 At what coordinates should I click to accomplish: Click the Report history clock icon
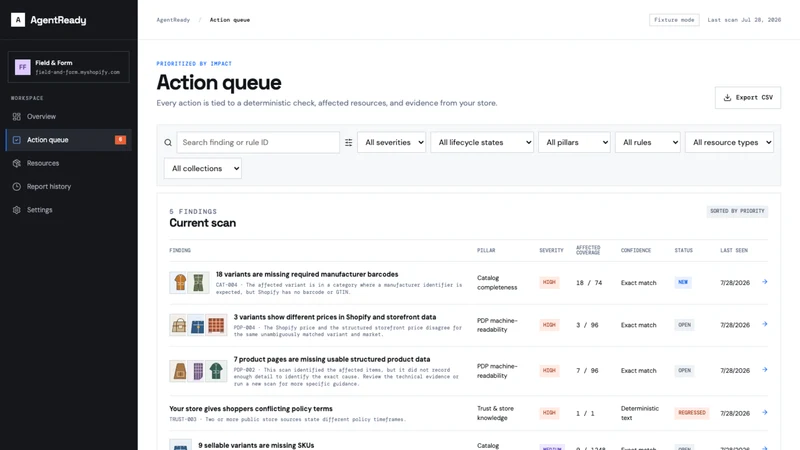[17, 187]
